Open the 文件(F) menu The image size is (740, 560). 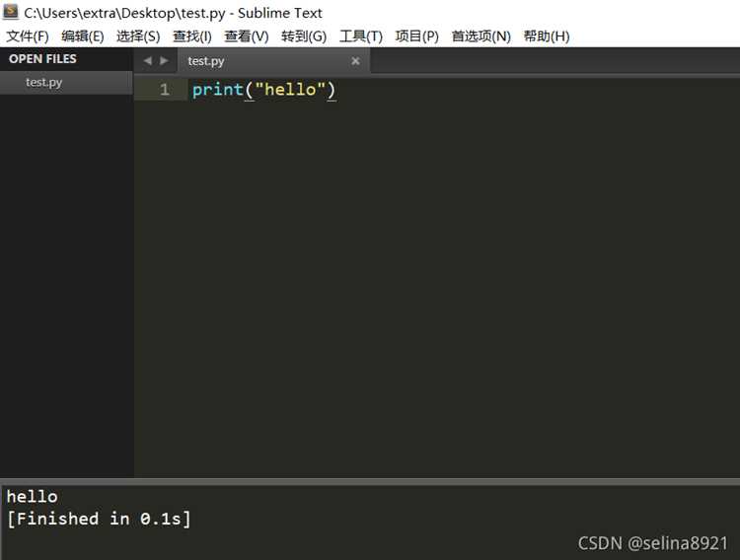coord(28,36)
